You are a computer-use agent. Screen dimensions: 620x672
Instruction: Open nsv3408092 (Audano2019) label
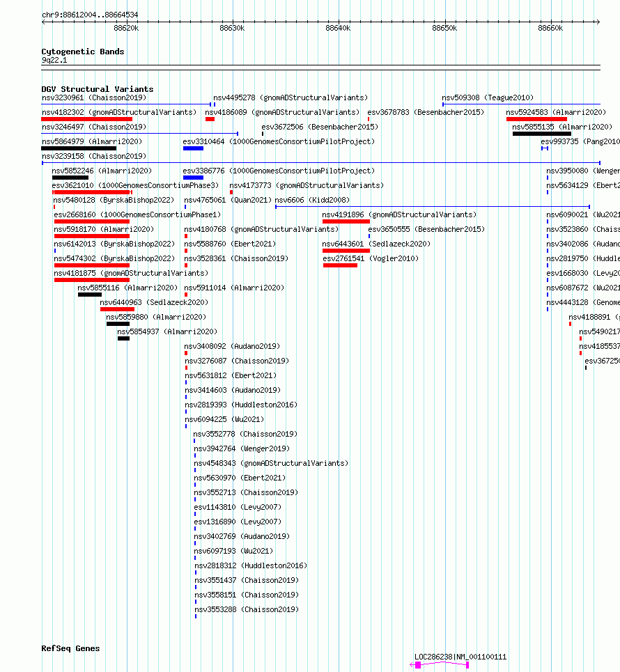click(232, 346)
